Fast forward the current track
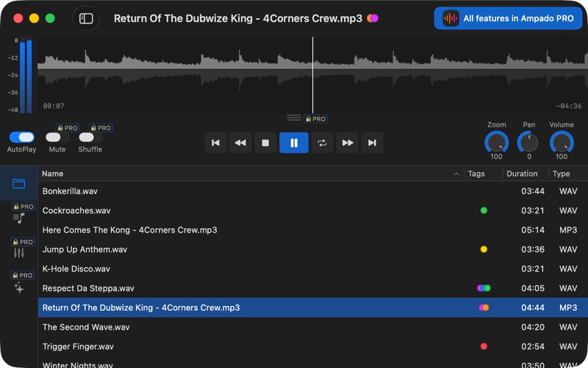The image size is (588, 368). click(348, 143)
